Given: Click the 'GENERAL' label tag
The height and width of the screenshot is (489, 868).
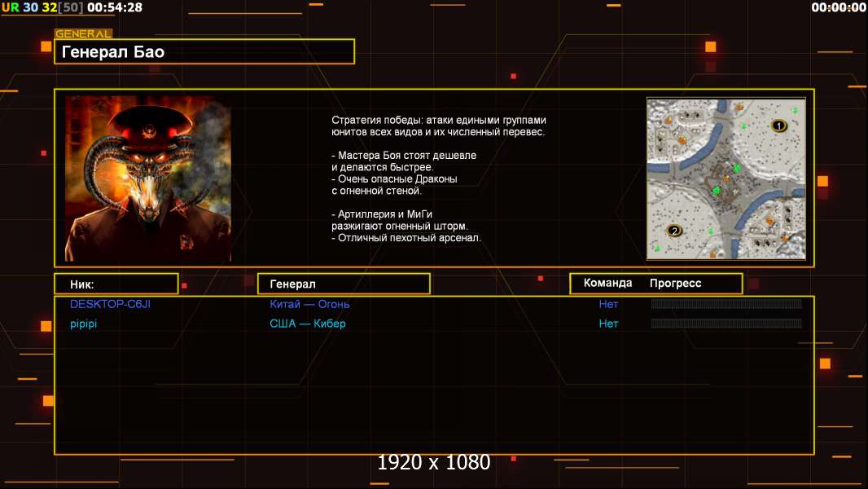Looking at the screenshot, I should (83, 33).
